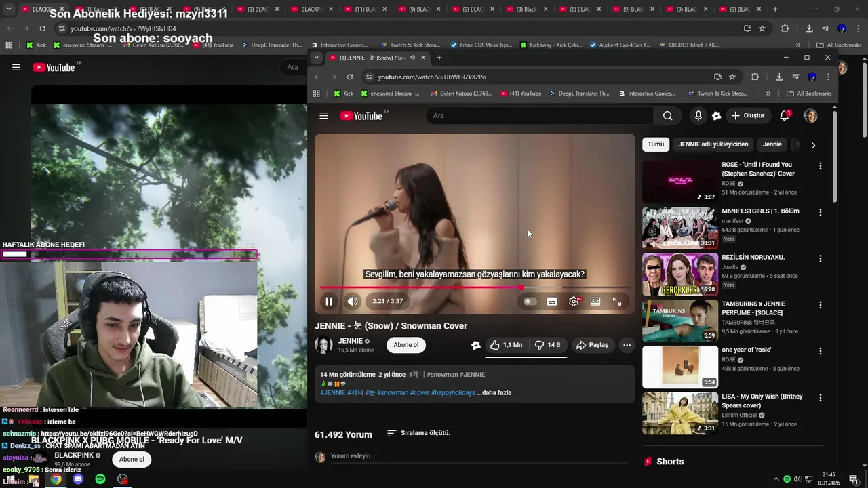Image resolution: width=868 pixels, height=488 pixels.
Task: Open Kick bookmark in front window
Action: [344, 94]
